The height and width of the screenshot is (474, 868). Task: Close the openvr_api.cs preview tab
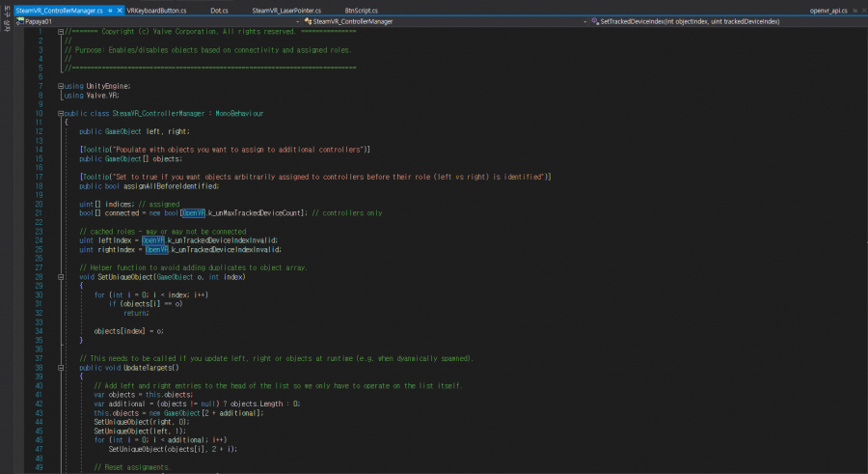863,11
